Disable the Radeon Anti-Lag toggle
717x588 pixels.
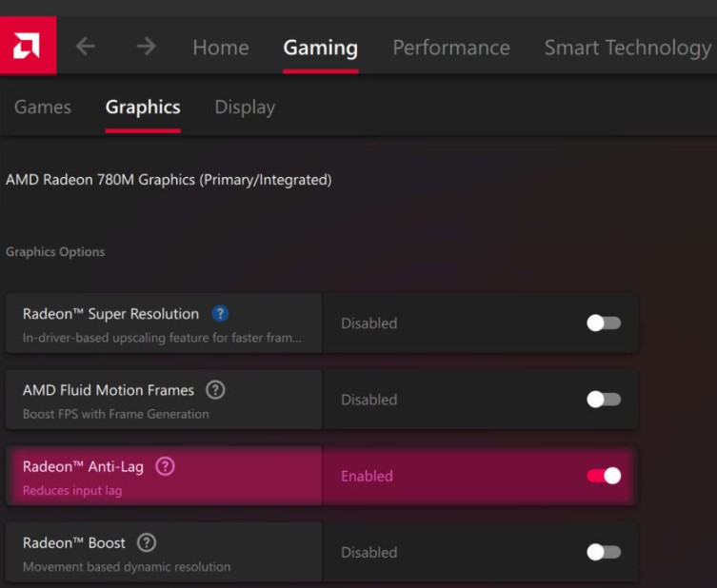pyautogui.click(x=604, y=476)
